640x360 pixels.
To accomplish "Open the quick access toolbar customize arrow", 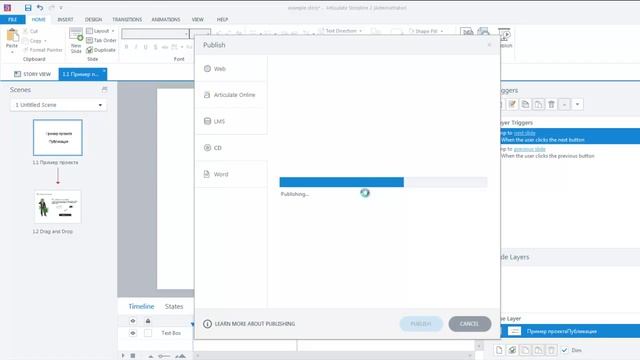I will coord(61,8).
